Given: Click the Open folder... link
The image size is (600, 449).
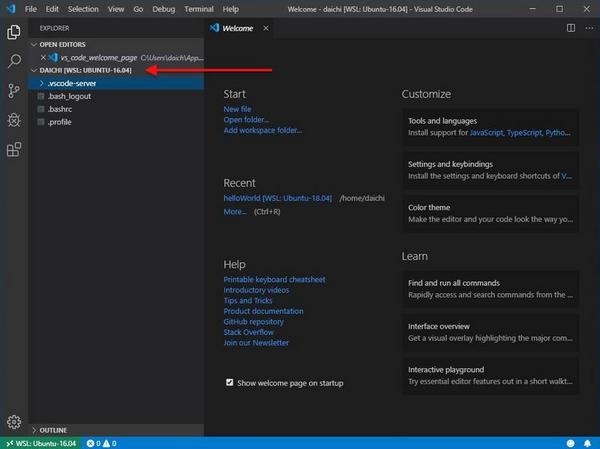Looking at the screenshot, I should point(246,120).
